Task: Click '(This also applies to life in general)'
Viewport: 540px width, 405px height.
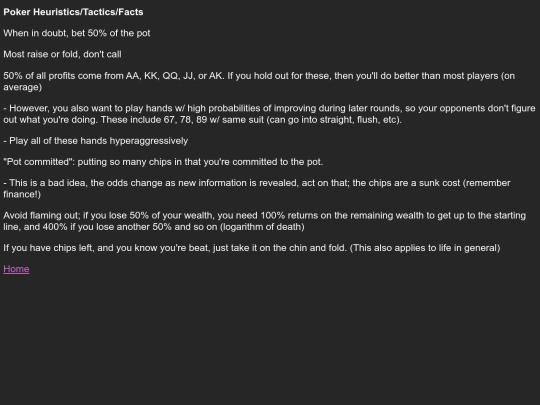Action: [x=425, y=248]
